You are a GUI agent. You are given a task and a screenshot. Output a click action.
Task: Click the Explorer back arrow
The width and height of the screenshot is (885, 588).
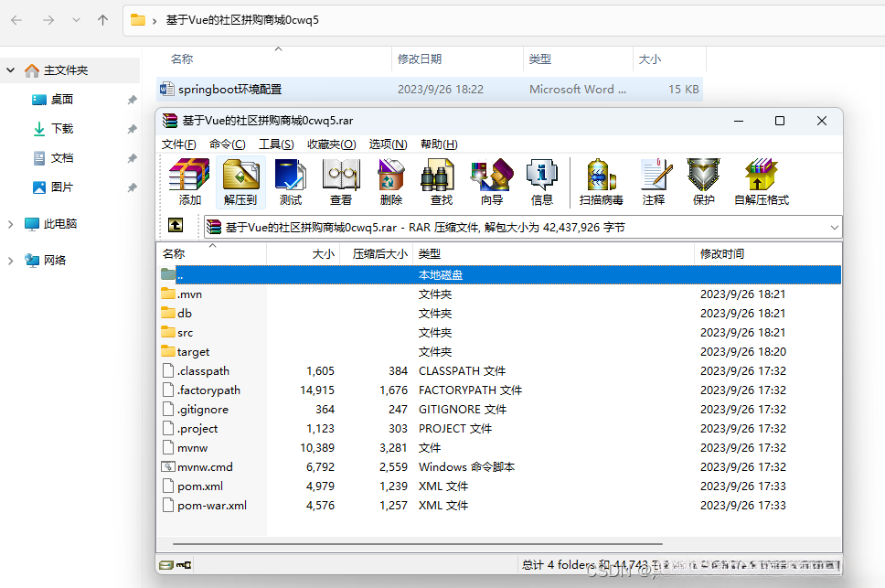(16, 20)
